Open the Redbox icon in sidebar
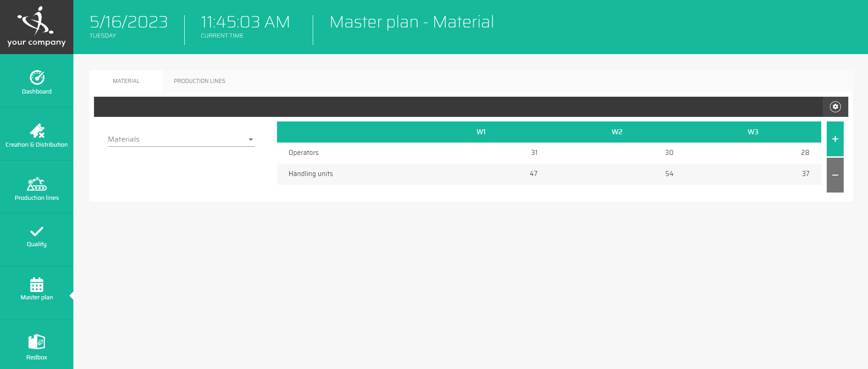The height and width of the screenshot is (369, 868). coord(37,342)
